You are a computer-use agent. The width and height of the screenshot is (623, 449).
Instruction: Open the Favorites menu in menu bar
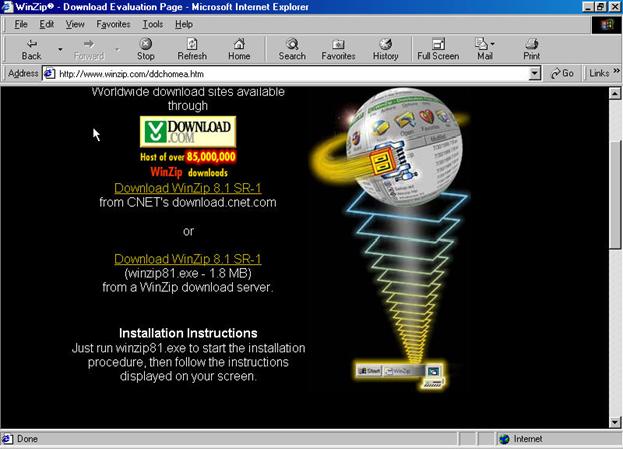[113, 24]
